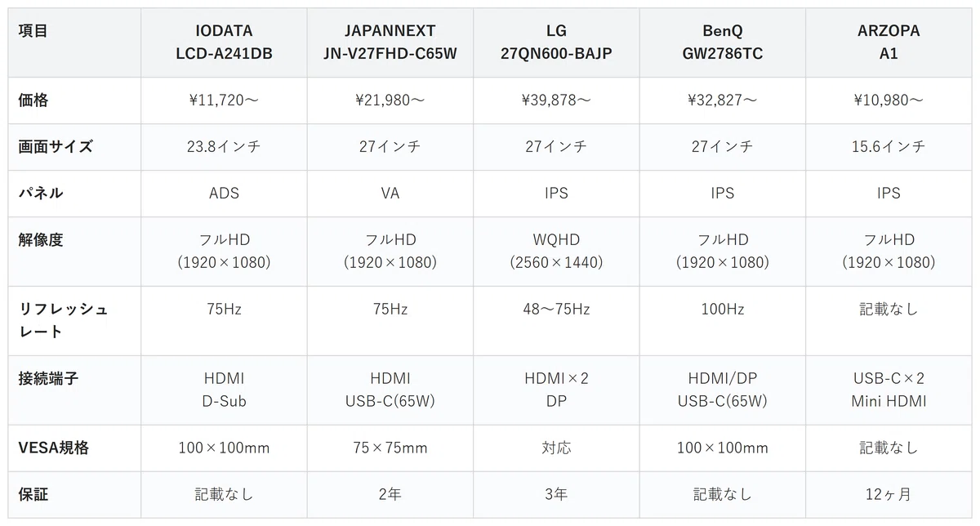
Task: Click the 12ヶ月 warranty cell
Action: (889, 495)
